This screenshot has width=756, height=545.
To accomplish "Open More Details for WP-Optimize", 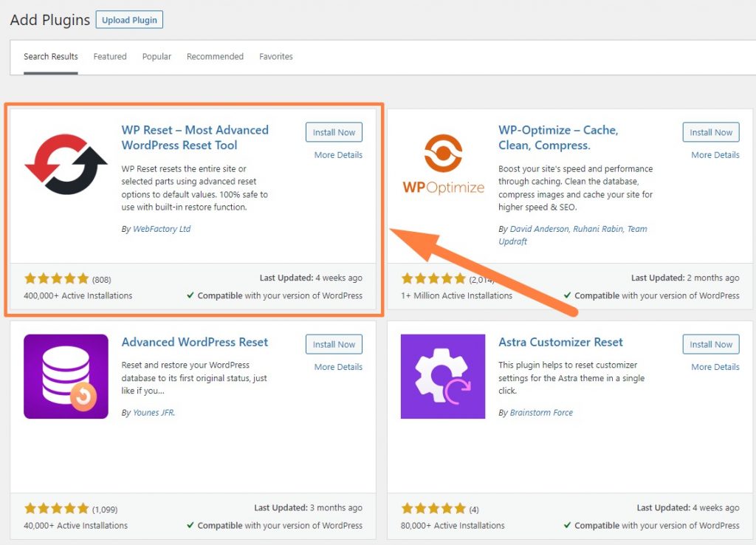I will coord(715,155).
